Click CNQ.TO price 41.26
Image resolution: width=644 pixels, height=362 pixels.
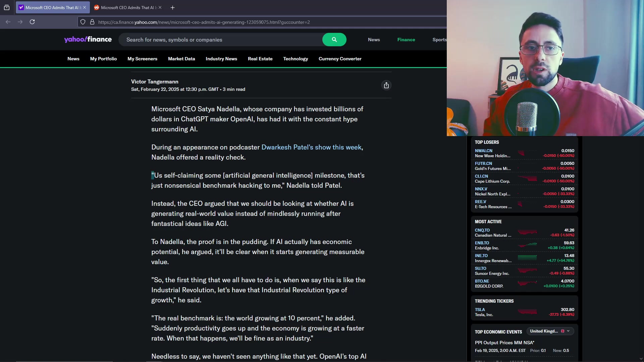(569, 230)
